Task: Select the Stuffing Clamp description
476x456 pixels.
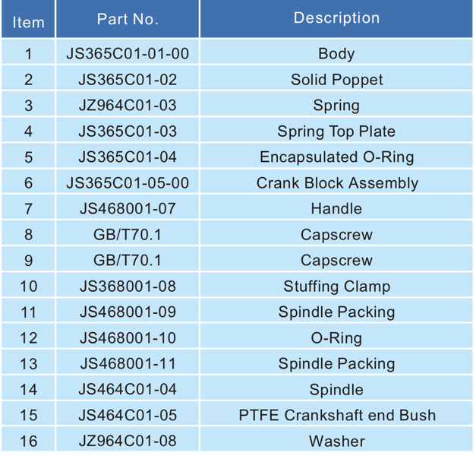Action: pyautogui.click(x=336, y=287)
